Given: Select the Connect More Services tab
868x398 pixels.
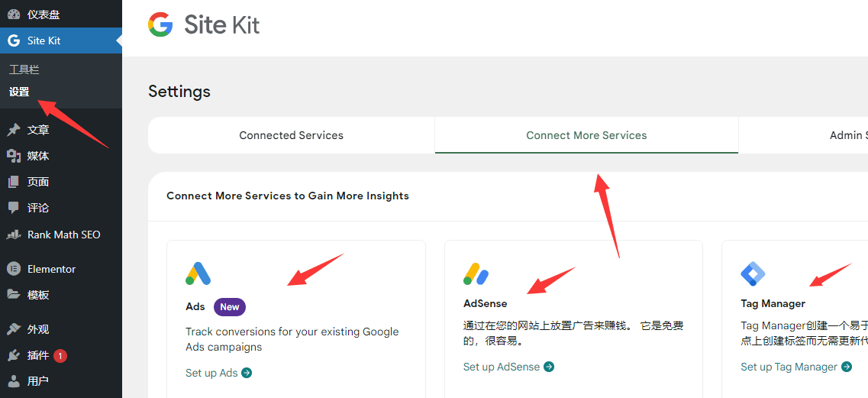Looking at the screenshot, I should click(586, 135).
